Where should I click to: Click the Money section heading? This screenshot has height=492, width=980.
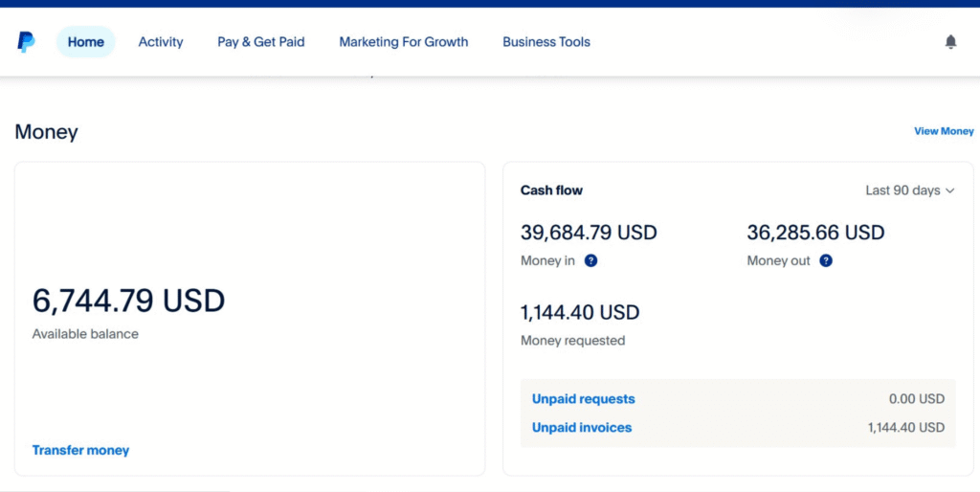[x=46, y=132]
